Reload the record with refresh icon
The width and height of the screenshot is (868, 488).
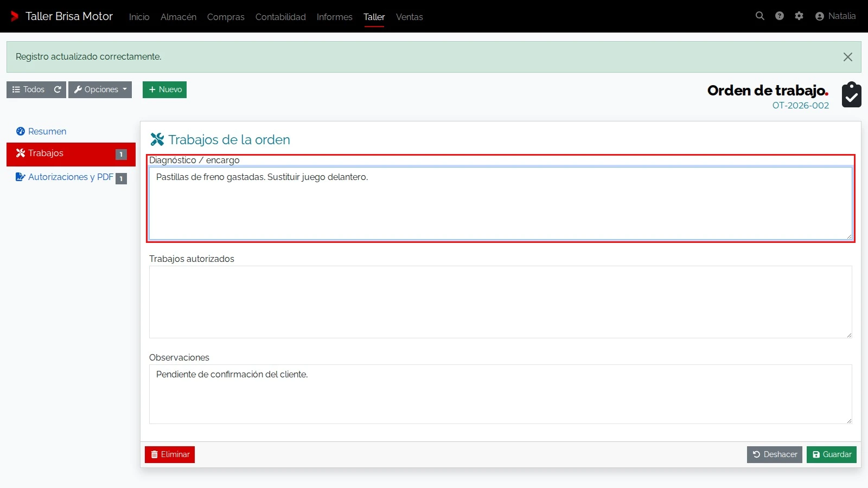coord(58,89)
